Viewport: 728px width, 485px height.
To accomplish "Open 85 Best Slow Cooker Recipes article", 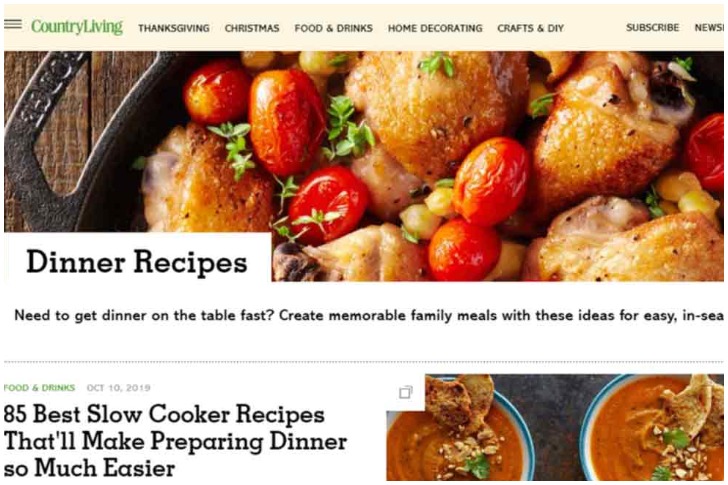I will pos(175,440).
